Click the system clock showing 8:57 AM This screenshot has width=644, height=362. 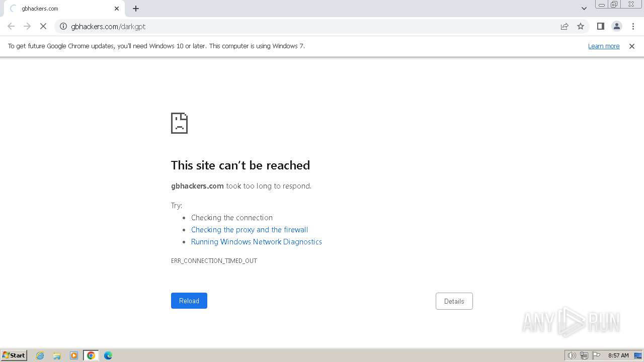coord(618,355)
